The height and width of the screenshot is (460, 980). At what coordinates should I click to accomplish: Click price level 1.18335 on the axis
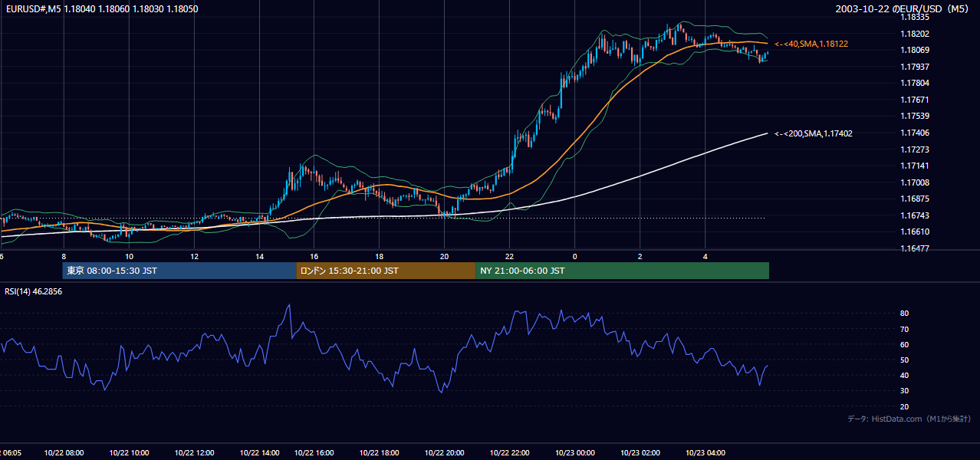914,17
